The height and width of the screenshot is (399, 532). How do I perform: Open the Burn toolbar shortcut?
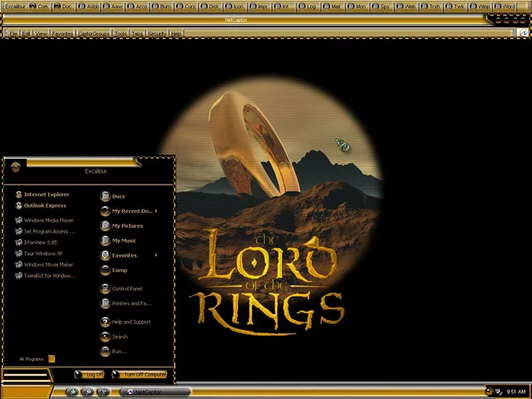[162, 6]
